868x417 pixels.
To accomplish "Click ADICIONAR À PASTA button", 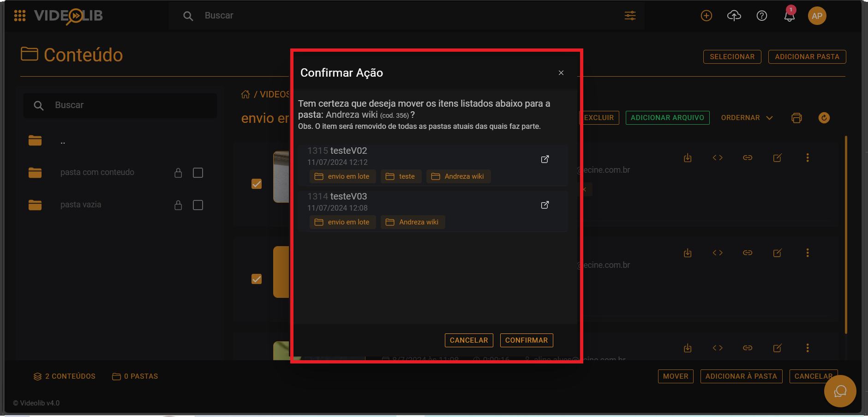I will (741, 376).
